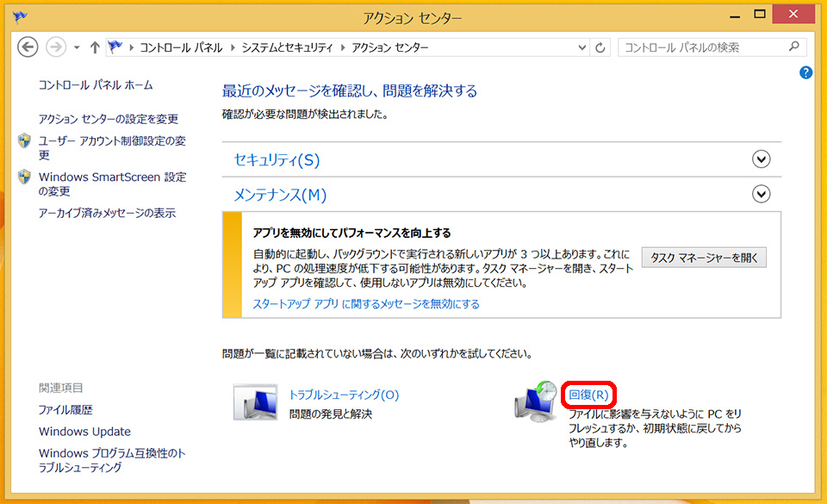
Task: Click the セキュリティ(S) heading
Action: coord(277,159)
